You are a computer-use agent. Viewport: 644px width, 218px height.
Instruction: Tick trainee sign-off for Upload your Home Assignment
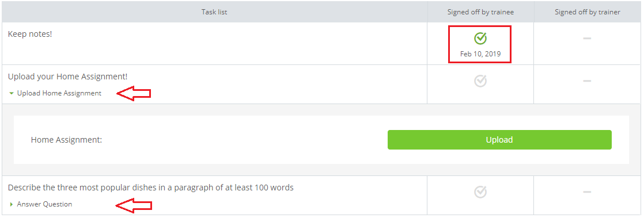(x=480, y=81)
